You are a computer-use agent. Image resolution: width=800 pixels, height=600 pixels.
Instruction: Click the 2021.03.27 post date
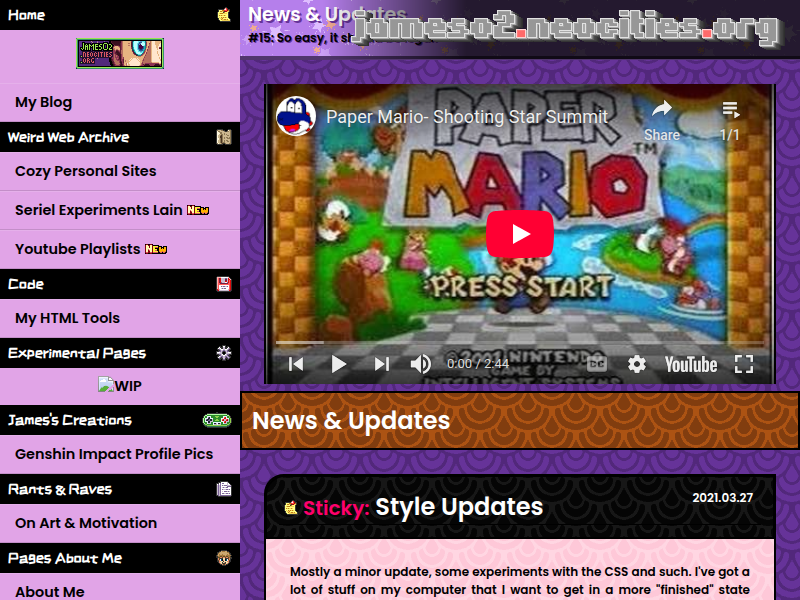pos(722,498)
